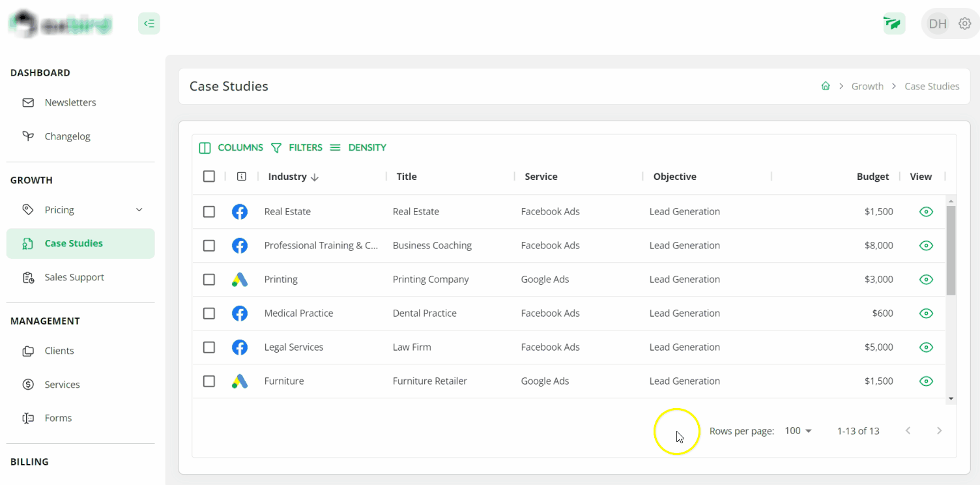Click the table scrollbar up arrow
Image resolution: width=980 pixels, height=485 pixels.
pyautogui.click(x=951, y=201)
